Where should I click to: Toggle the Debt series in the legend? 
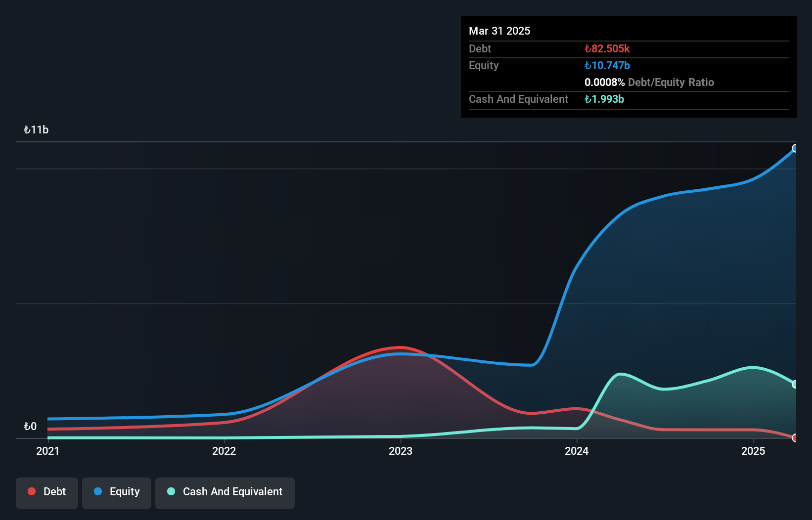pyautogui.click(x=47, y=493)
